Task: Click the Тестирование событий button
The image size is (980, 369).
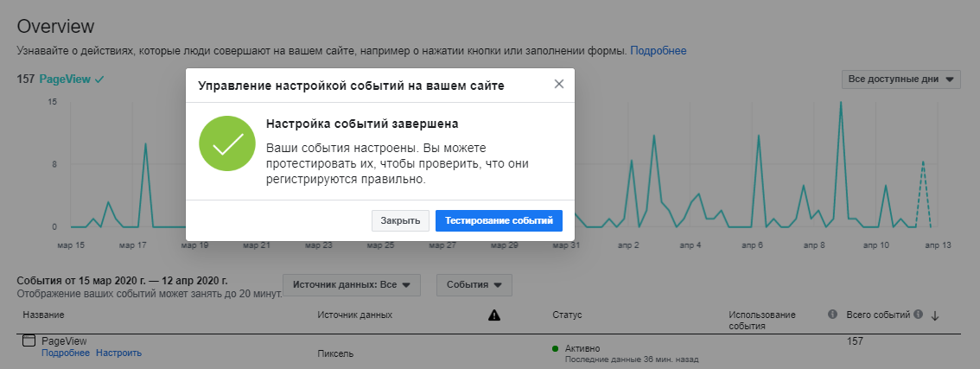Action: (x=499, y=220)
